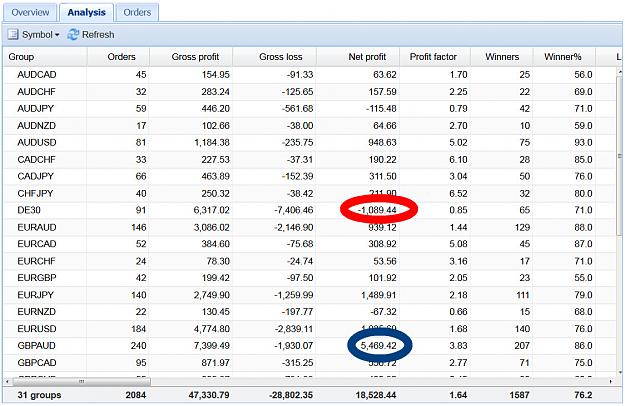Click DE30 net profit -1,089.44
This screenshot has height=406, width=625.
click(377, 210)
